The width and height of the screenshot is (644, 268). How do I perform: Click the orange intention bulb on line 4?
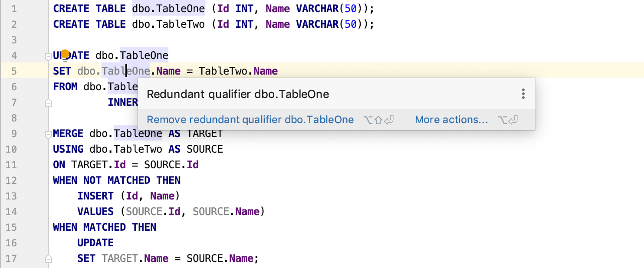pos(65,55)
